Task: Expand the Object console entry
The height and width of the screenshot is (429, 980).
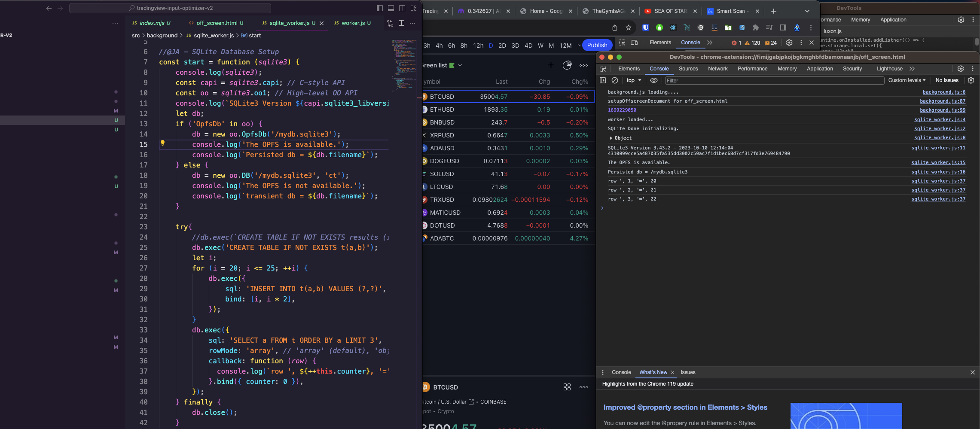Action: (611, 138)
